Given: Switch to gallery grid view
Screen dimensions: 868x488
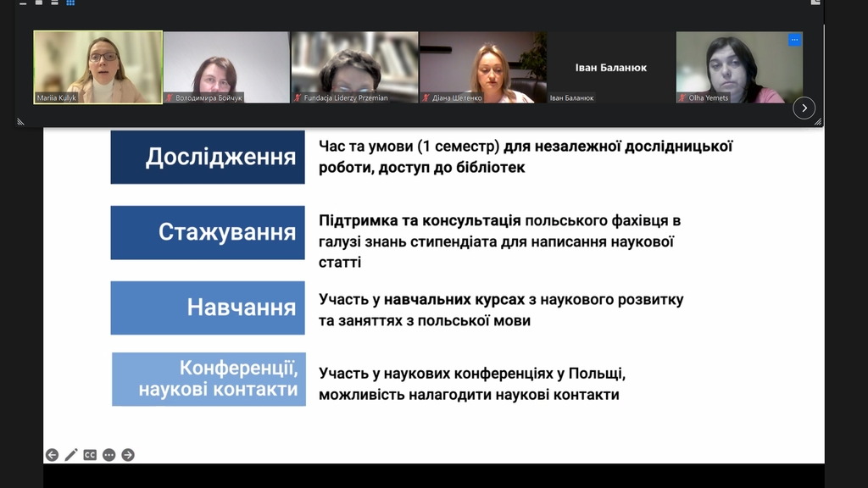Looking at the screenshot, I should pos(70,3).
